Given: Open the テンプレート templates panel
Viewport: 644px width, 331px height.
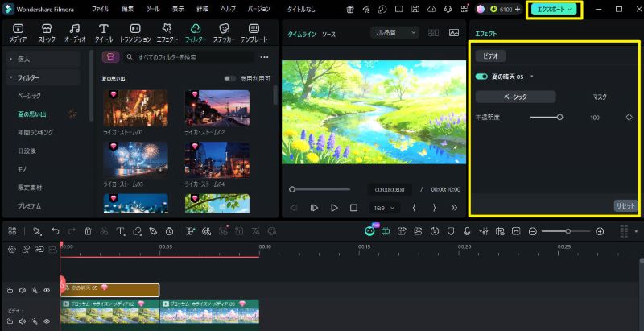Looking at the screenshot, I should (x=254, y=33).
